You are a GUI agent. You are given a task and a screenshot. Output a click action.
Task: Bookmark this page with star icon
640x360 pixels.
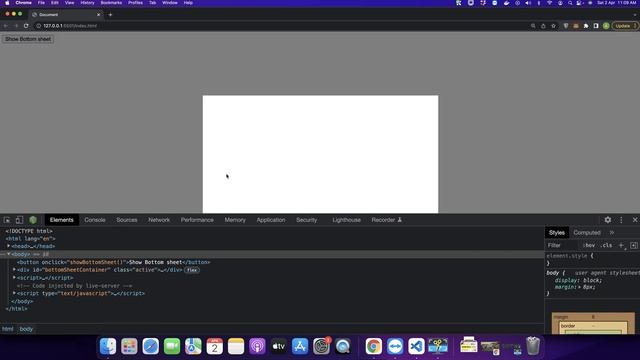(553, 26)
